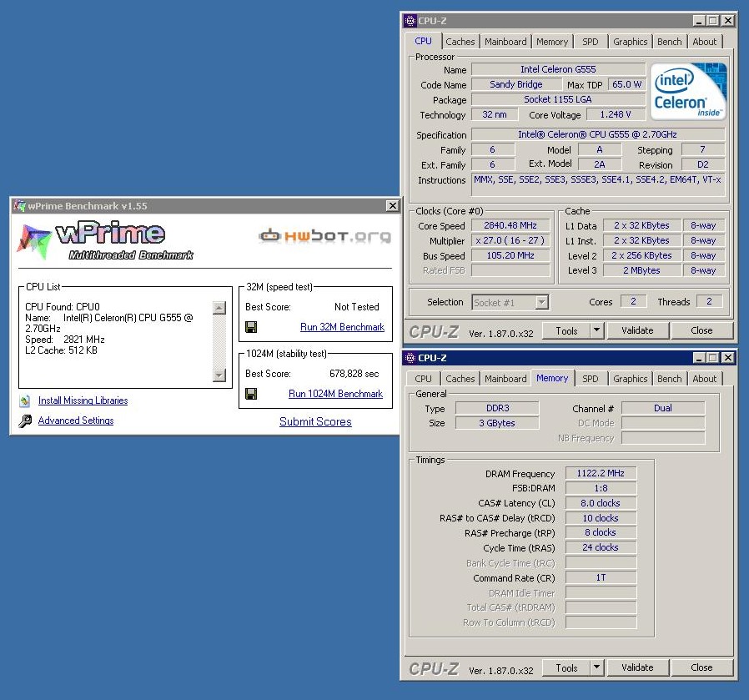The width and height of the screenshot is (749, 700).
Task: Click the Install Missing Libraries icon
Action: tap(25, 400)
